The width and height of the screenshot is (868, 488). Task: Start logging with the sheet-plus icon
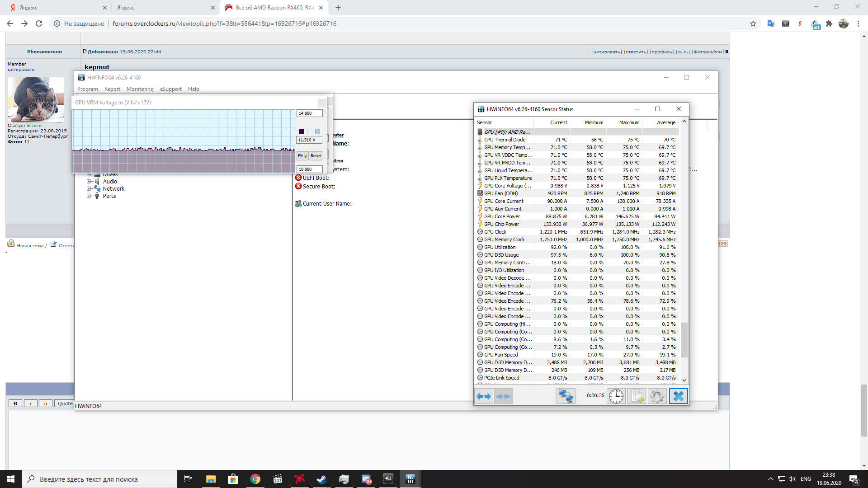pos(637,396)
